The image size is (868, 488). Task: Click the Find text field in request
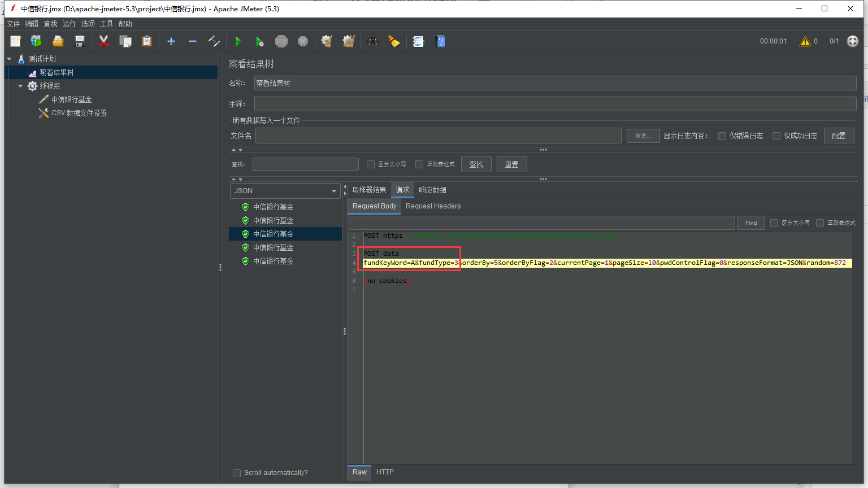541,223
